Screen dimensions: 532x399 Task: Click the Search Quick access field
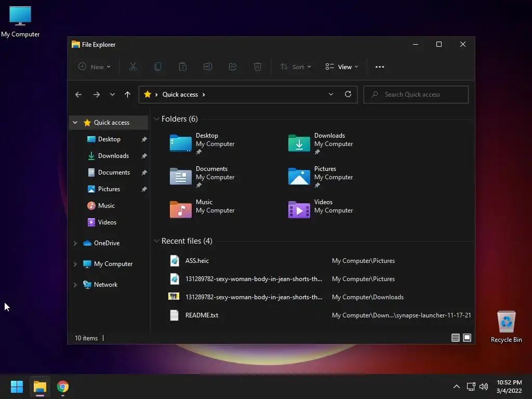pos(416,95)
